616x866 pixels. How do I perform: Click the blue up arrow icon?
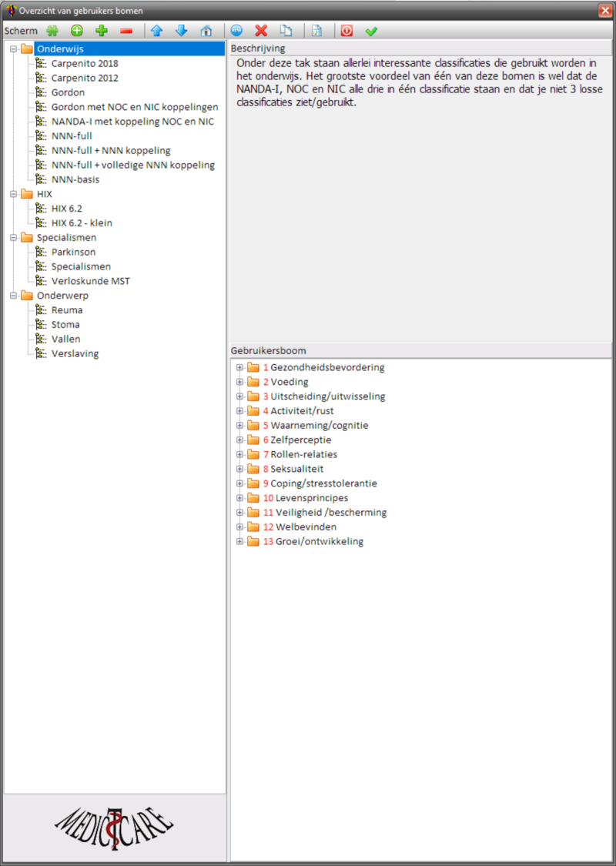(157, 31)
